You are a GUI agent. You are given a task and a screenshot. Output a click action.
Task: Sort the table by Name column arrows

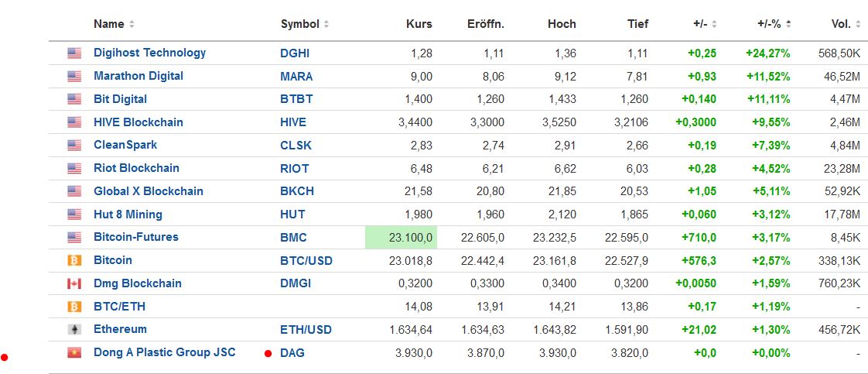click(x=132, y=24)
